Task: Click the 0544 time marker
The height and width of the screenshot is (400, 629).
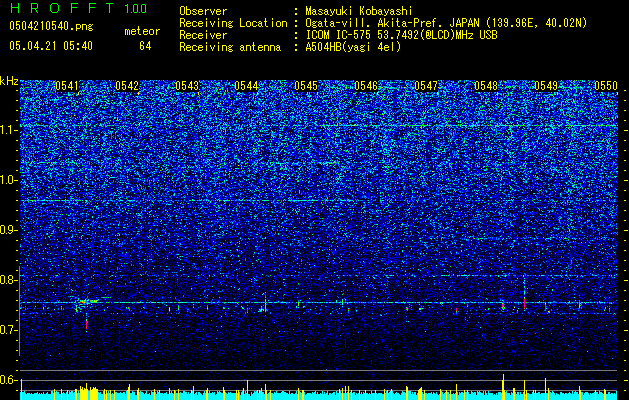Action: 246,86
